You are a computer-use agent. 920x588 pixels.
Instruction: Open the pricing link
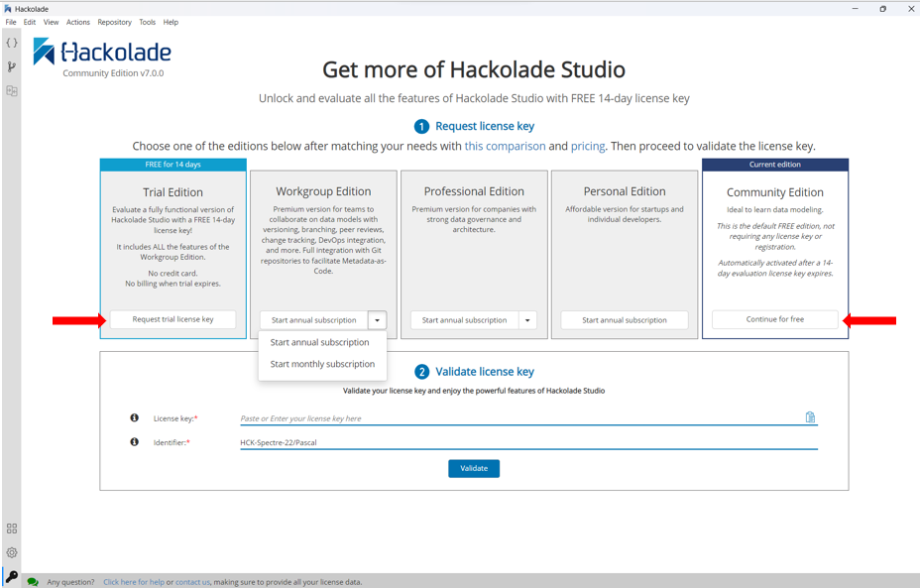[589, 146]
